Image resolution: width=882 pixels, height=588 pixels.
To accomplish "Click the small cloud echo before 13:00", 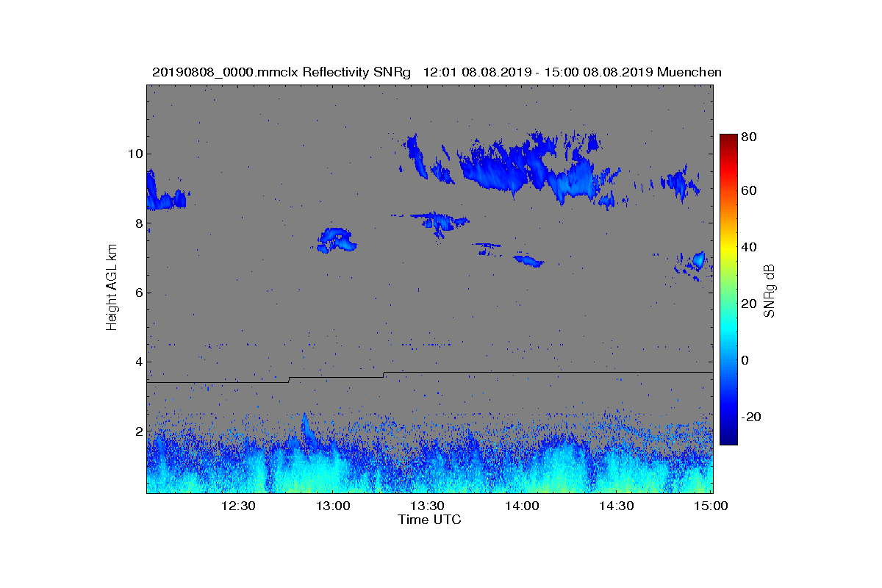I will click(337, 240).
